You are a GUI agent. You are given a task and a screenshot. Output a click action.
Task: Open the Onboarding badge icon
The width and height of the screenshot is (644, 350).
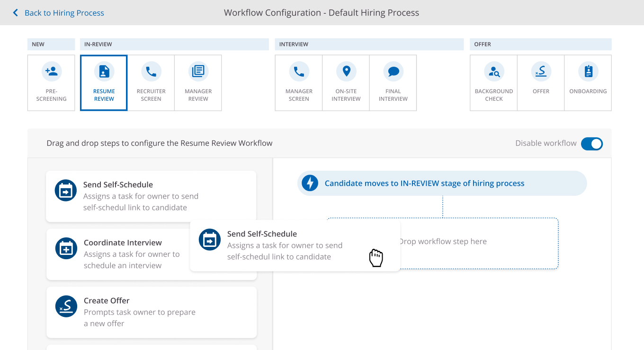[x=588, y=71]
